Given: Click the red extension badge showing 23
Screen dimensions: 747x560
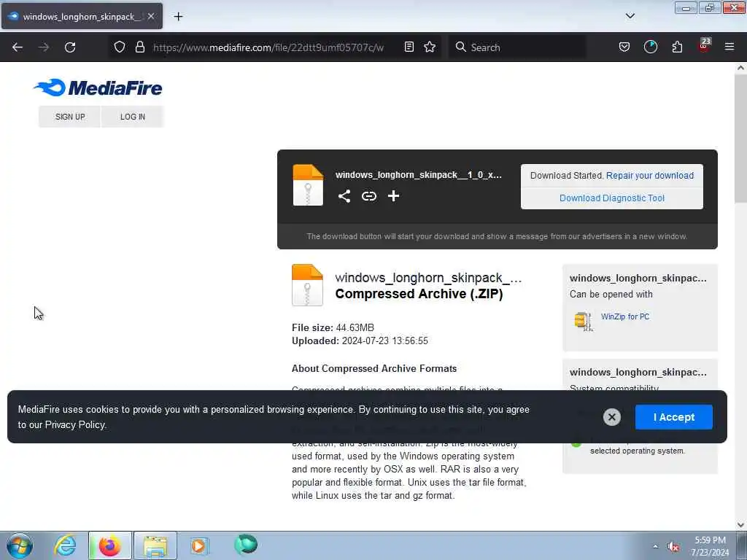Looking at the screenshot, I should pyautogui.click(x=704, y=44).
